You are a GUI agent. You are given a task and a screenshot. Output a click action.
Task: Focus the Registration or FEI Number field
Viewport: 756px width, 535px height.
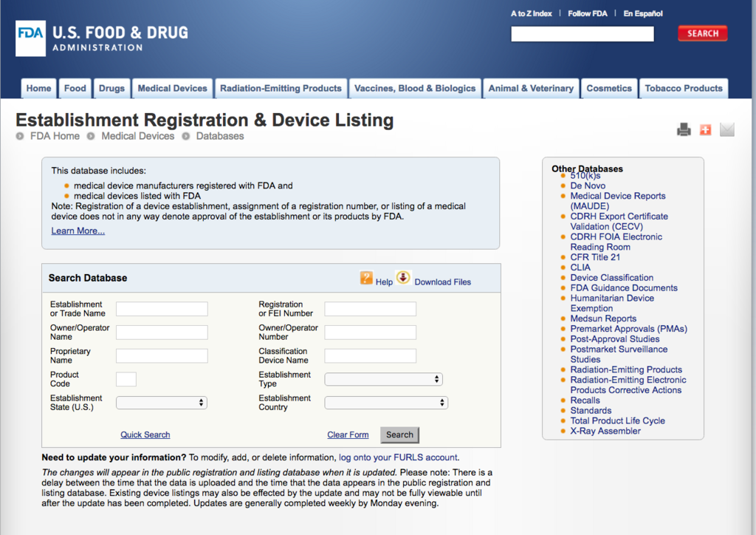click(371, 309)
